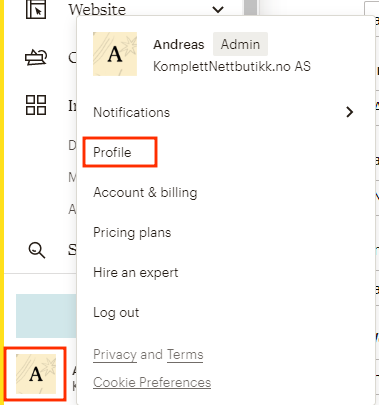Choose Hire an expert
Viewport: 379px width, 405px height.
[136, 272]
